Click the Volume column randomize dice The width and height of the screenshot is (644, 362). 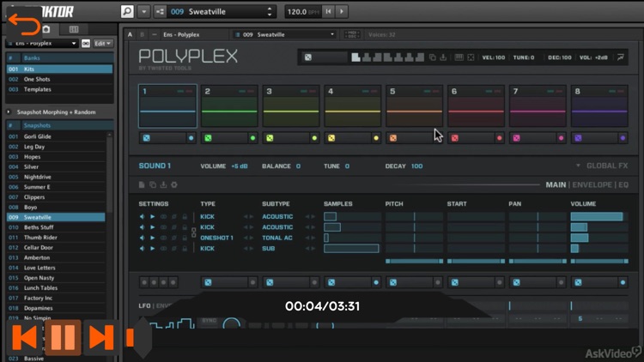[578, 282]
